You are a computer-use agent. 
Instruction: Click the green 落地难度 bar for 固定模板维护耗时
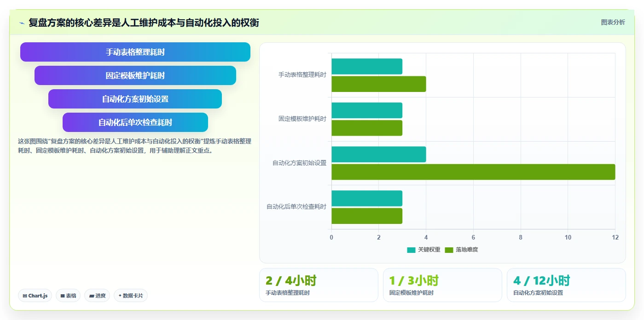pos(367,128)
